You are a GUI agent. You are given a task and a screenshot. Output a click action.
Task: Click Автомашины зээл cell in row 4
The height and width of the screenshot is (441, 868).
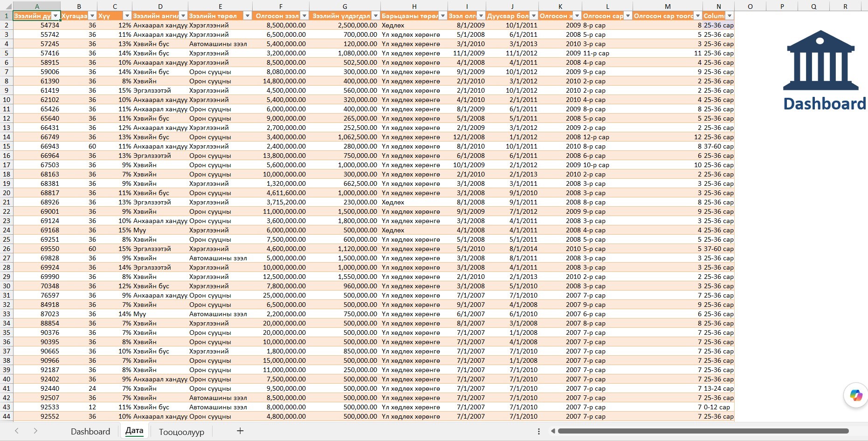point(220,44)
